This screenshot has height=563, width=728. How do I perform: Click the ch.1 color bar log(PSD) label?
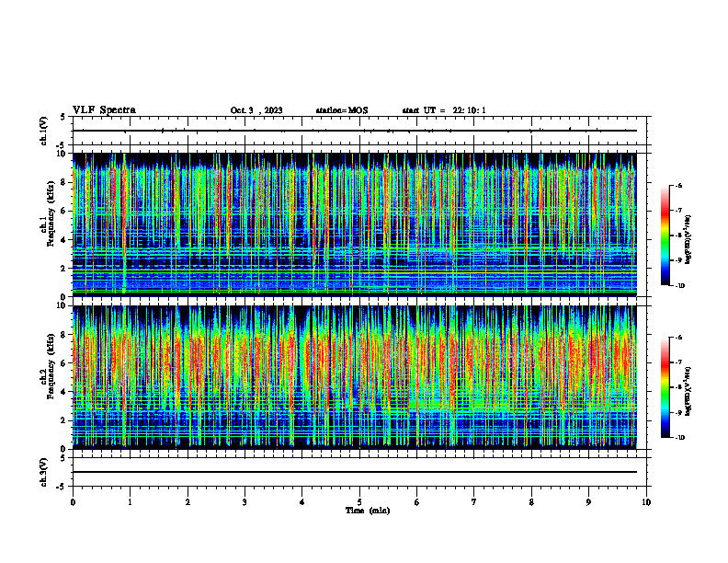click(688, 240)
